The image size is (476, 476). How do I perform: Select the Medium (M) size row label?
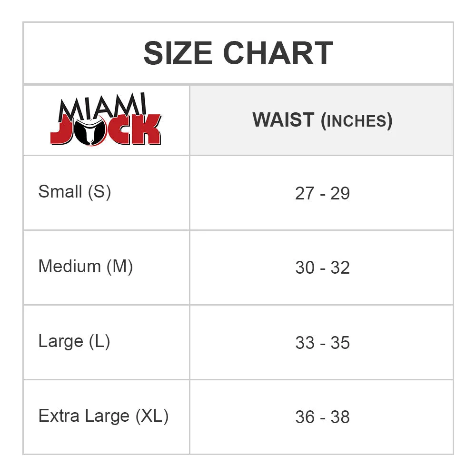(x=86, y=267)
